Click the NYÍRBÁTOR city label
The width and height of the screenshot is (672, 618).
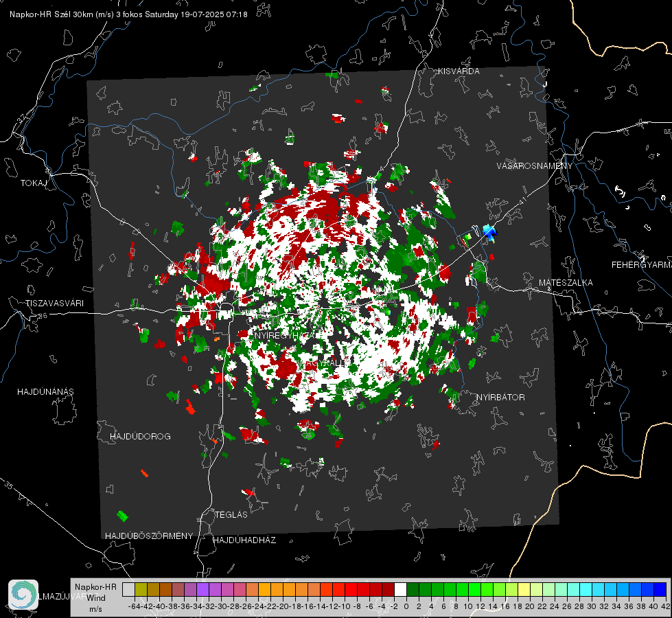[x=500, y=398]
